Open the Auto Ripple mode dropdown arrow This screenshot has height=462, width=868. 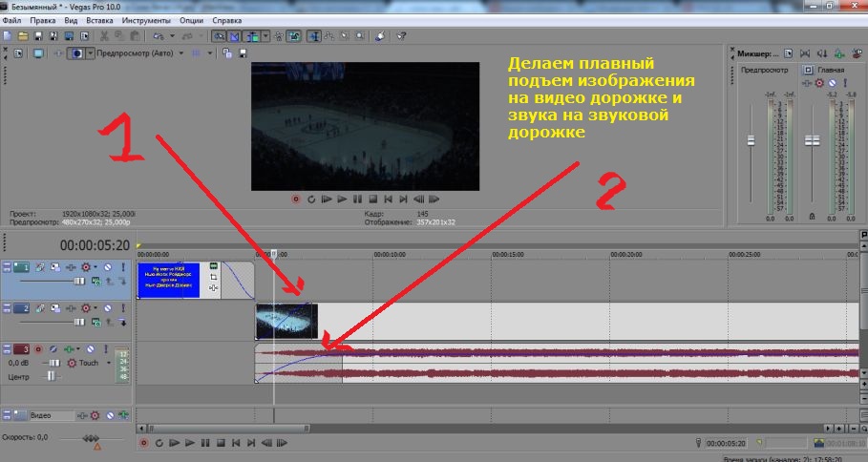(x=265, y=36)
